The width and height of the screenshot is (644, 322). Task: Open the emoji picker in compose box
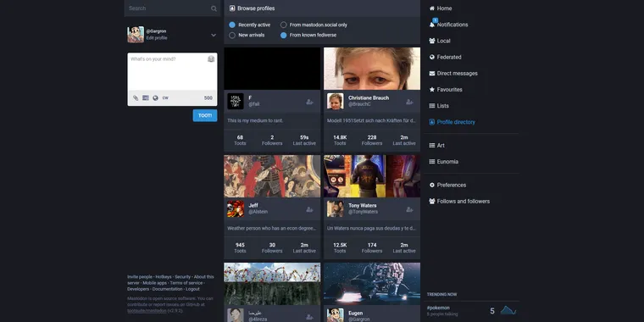pyautogui.click(x=211, y=59)
